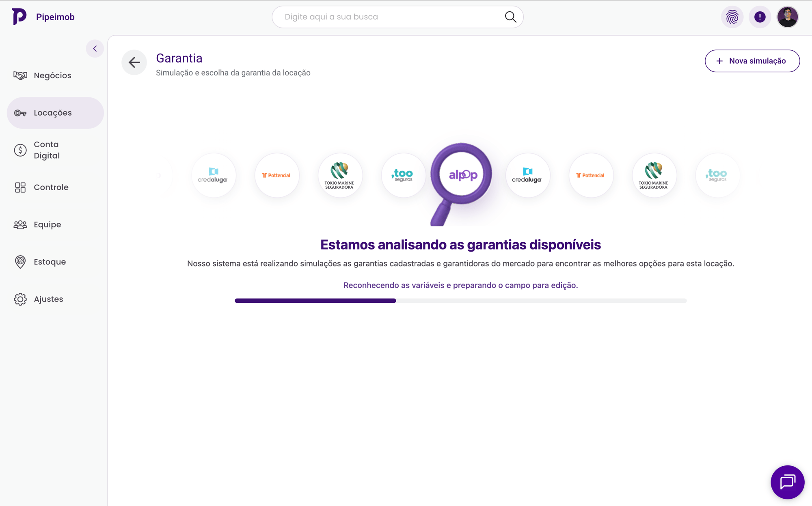Collapse the sidebar with chevron button

click(95, 49)
